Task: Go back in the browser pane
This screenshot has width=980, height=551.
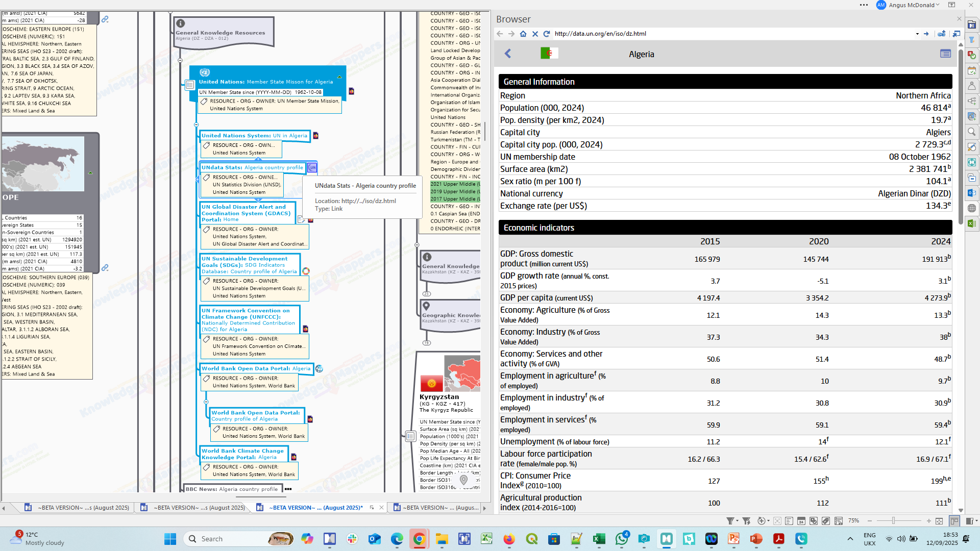Action: (x=500, y=34)
